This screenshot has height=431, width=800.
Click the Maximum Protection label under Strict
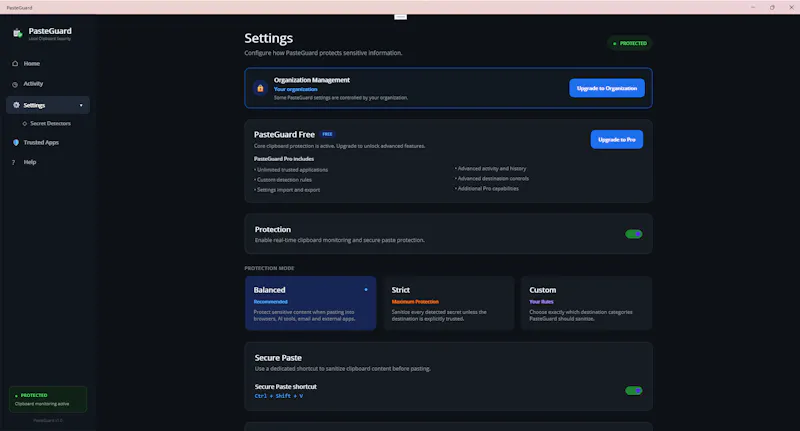(415, 302)
